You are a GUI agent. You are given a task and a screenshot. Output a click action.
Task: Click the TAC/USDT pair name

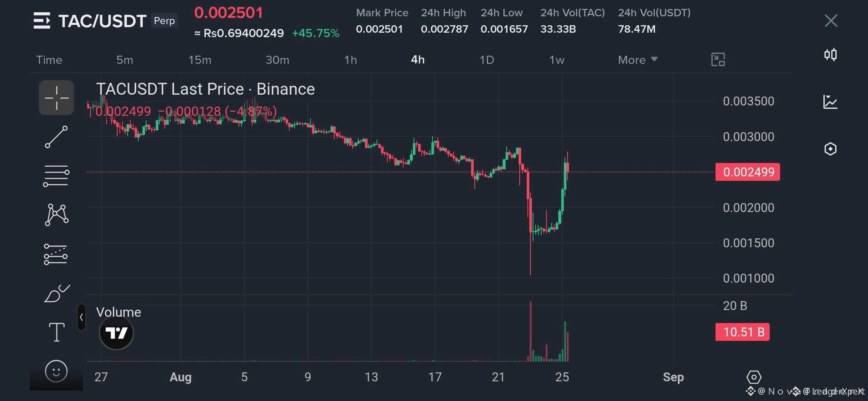point(102,21)
